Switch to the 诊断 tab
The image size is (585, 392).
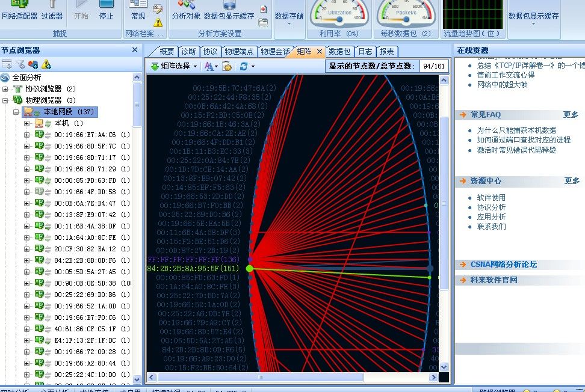188,52
